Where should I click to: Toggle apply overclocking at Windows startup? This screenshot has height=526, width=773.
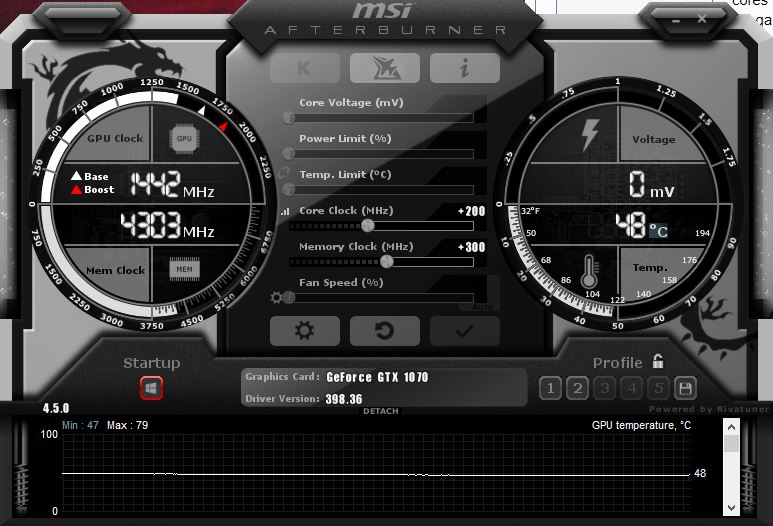pos(151,388)
